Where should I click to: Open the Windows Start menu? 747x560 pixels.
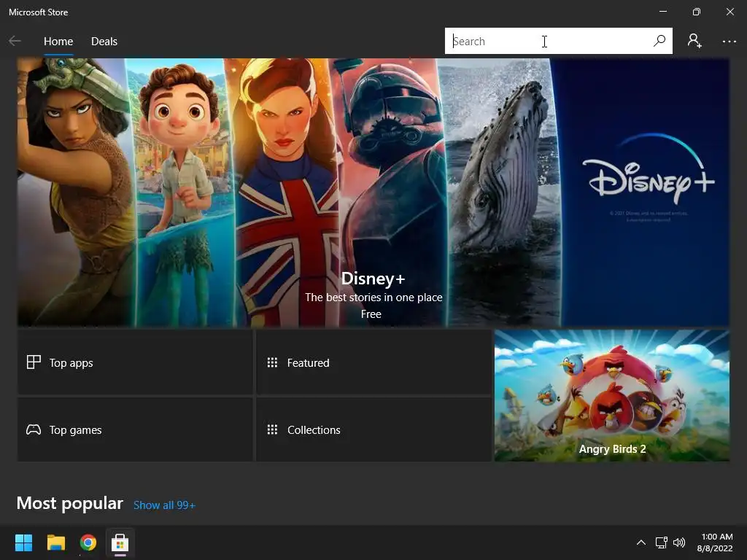point(23,542)
